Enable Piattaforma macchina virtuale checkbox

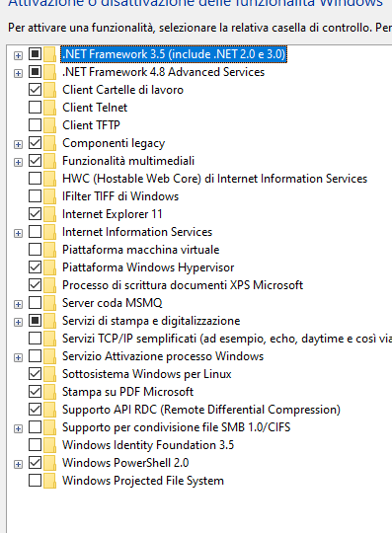35,250
